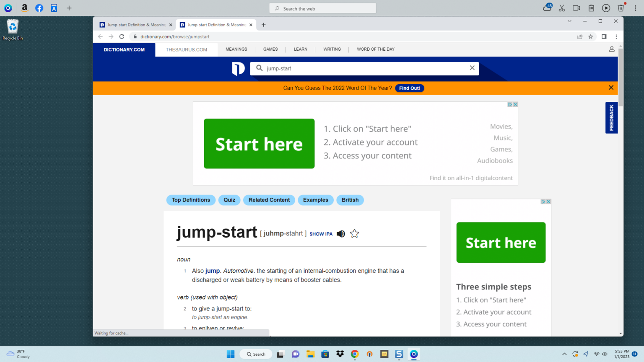Image resolution: width=644 pixels, height=362 pixels.
Task: Open Slack from the taskbar
Action: point(399,354)
